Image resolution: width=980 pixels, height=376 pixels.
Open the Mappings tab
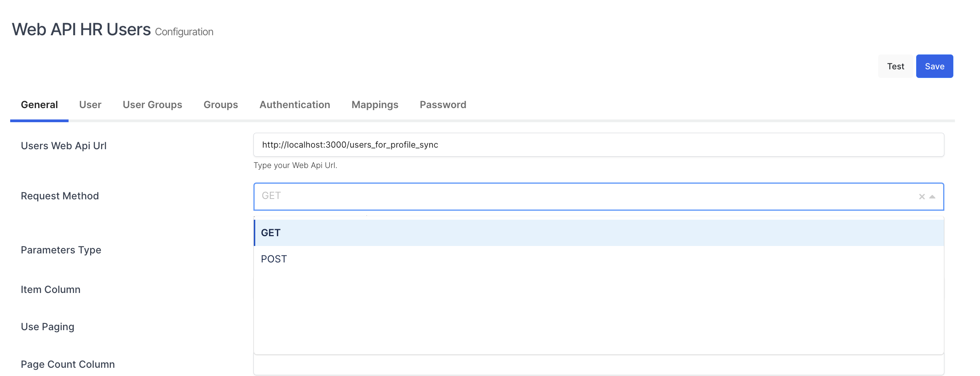375,105
